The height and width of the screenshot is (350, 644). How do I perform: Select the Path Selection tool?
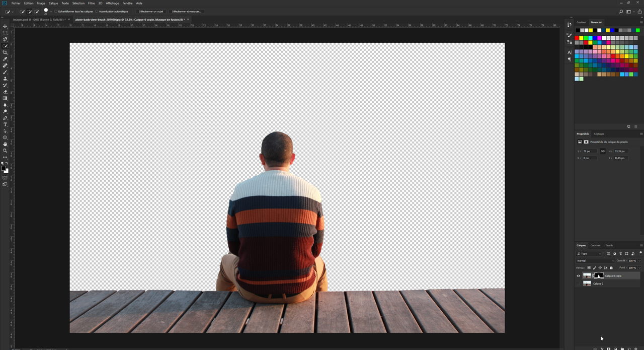tap(5, 131)
